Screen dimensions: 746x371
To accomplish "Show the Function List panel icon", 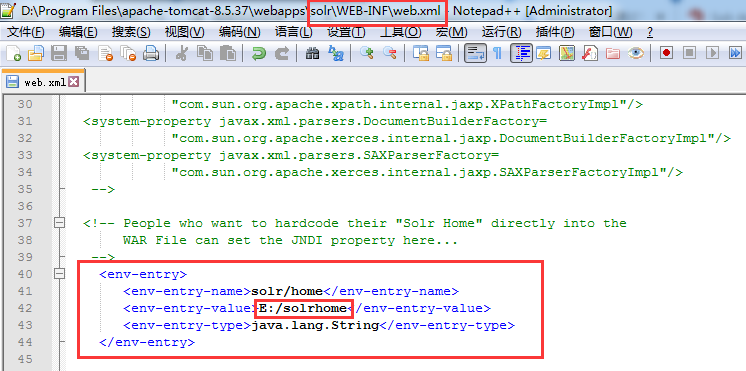I will [590, 53].
